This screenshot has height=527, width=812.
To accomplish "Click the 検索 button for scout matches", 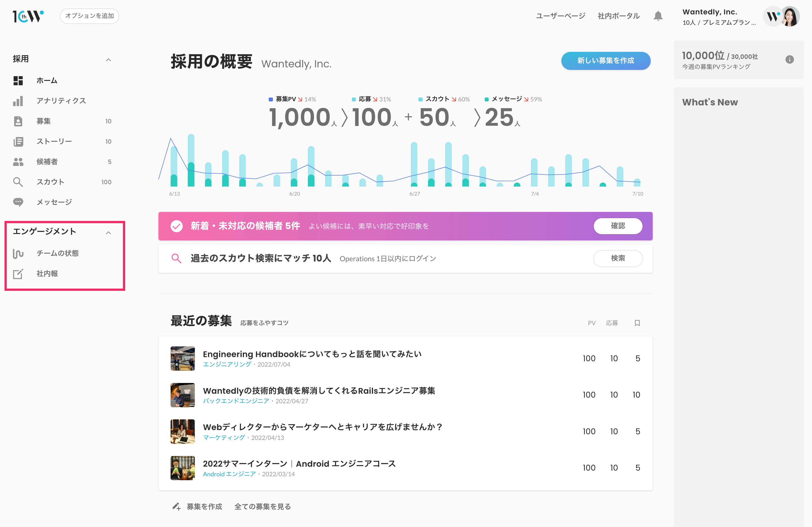I will [x=618, y=258].
